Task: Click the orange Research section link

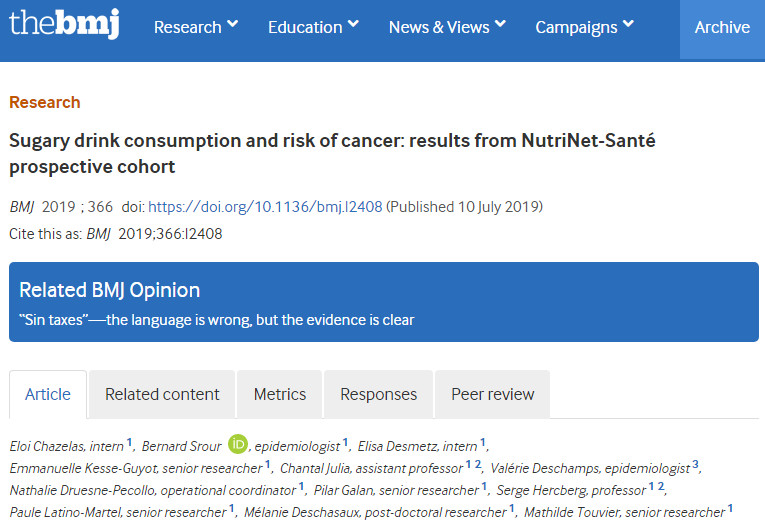Action: 45,102
